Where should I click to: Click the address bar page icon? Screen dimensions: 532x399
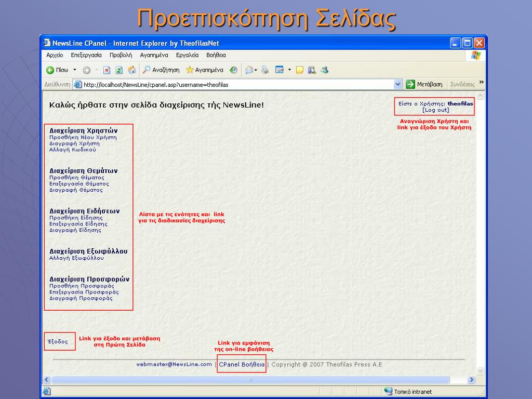pyautogui.click(x=78, y=85)
